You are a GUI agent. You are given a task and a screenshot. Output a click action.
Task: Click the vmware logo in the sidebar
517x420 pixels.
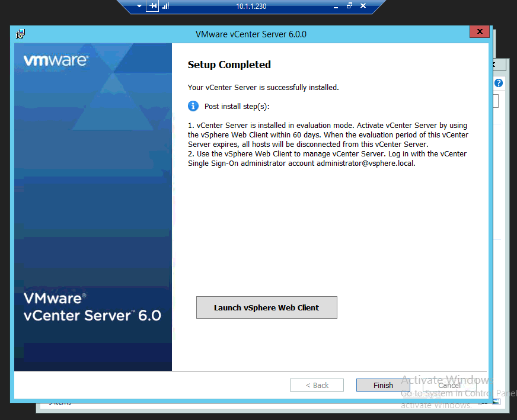56,60
